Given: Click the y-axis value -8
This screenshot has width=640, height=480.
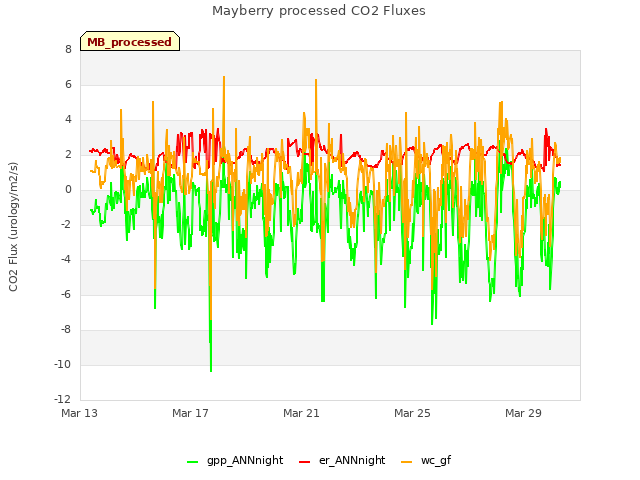Looking at the screenshot, I should click(x=66, y=329).
